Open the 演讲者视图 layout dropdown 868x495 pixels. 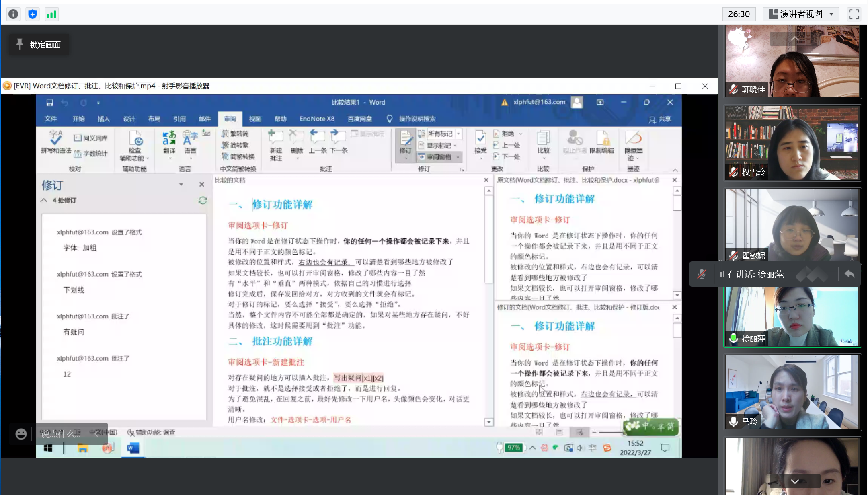[802, 14]
